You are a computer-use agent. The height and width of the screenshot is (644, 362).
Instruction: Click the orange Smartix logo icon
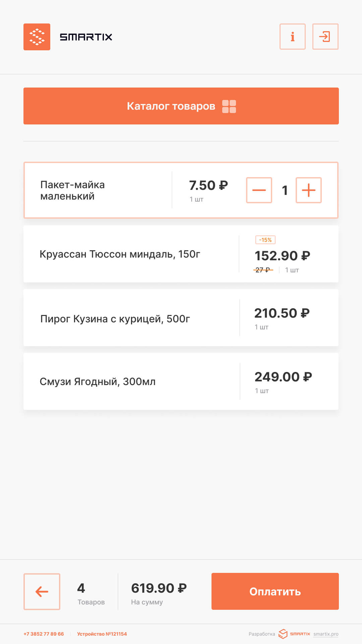[37, 37]
